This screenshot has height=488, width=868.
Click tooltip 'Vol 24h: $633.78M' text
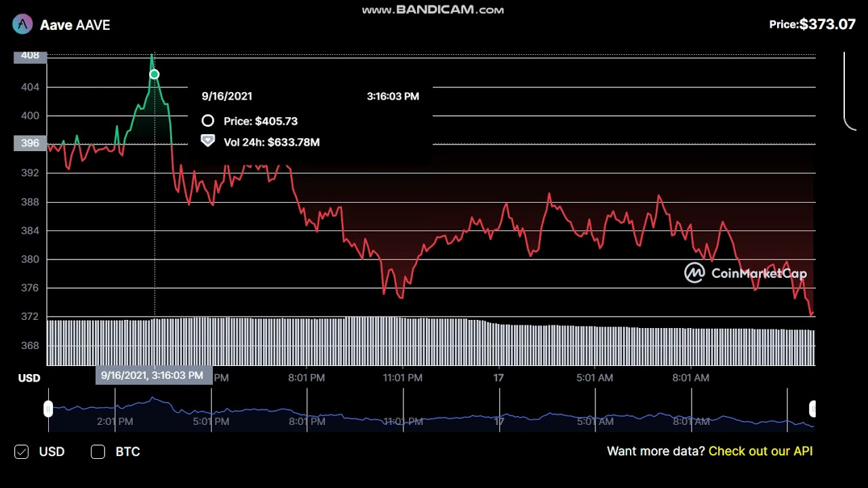pyautogui.click(x=271, y=142)
